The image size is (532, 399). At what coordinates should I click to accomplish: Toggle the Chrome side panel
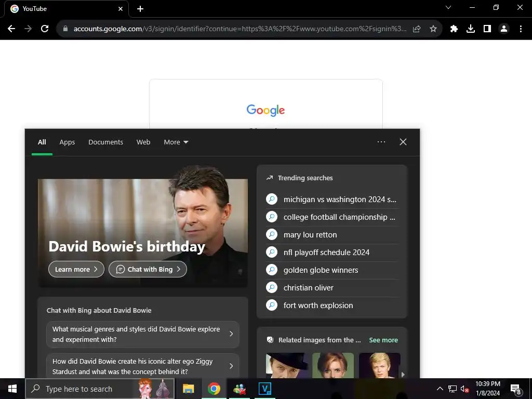tap(487, 29)
